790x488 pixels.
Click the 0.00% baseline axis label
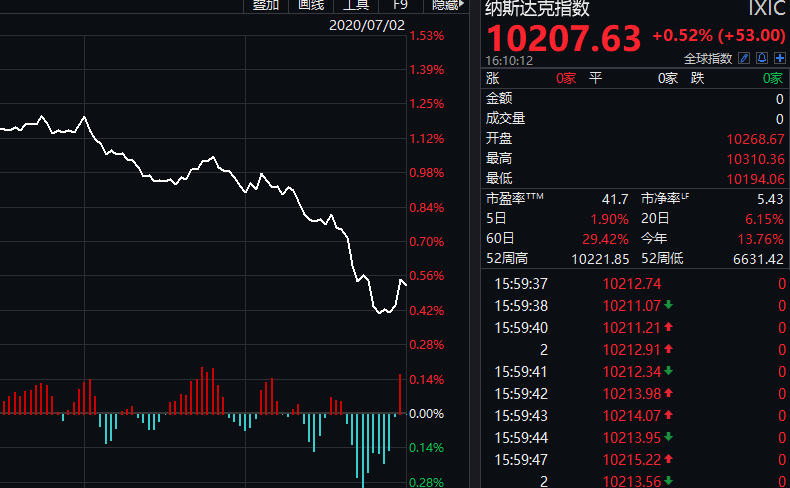point(427,414)
